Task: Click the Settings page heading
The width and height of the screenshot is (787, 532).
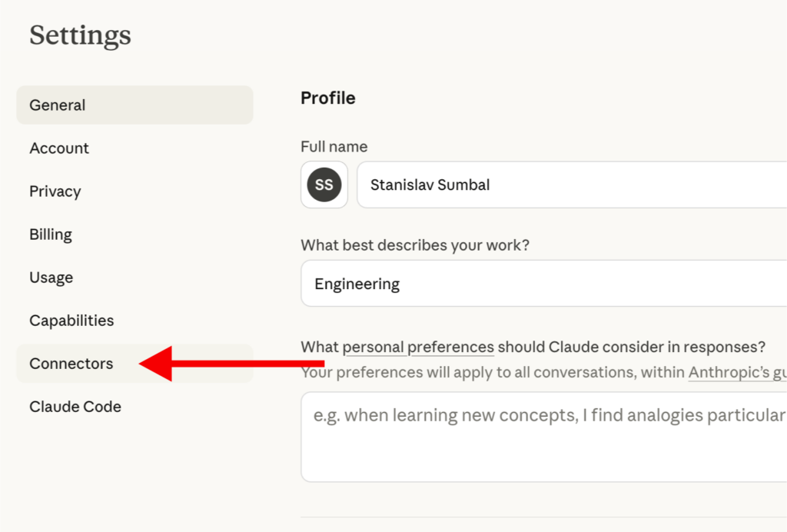Action: (80, 35)
